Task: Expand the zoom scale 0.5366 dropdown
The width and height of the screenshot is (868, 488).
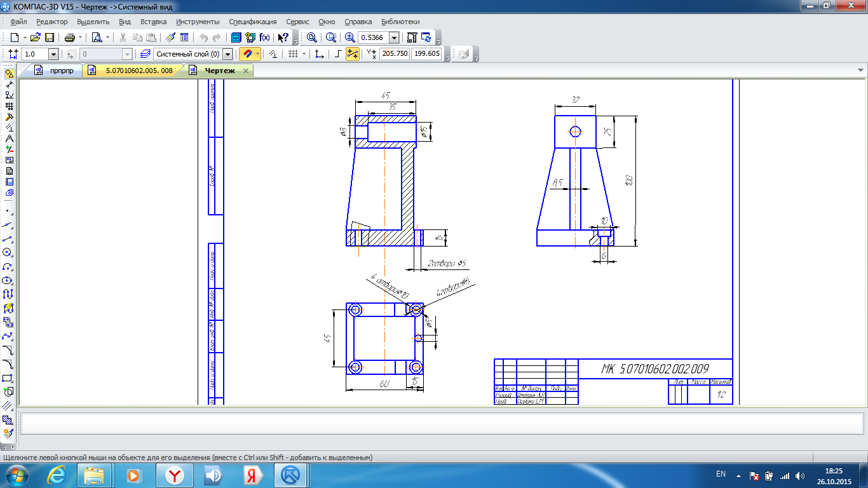Action: pyautogui.click(x=394, y=37)
